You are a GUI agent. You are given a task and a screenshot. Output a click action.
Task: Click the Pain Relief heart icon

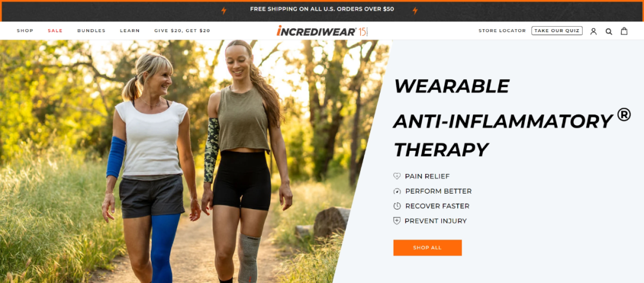point(397,176)
